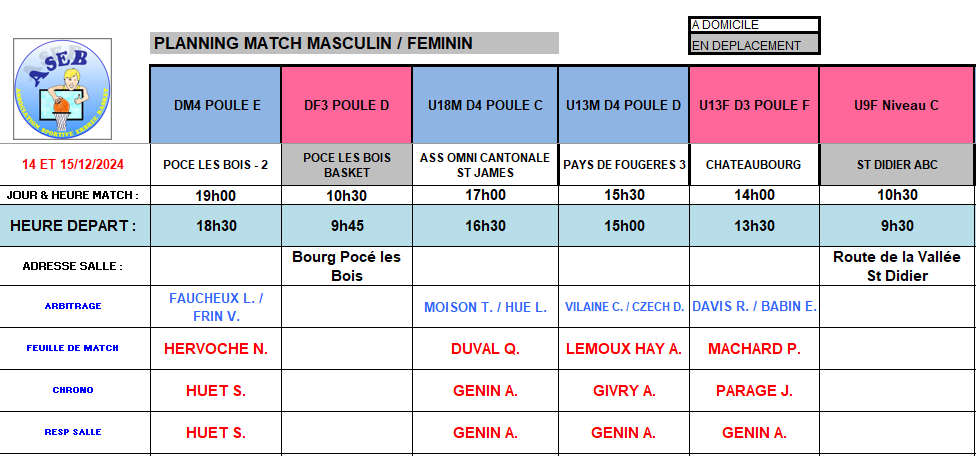Image resolution: width=976 pixels, height=456 pixels.
Task: Select the 19h00 match time cell
Action: click(x=216, y=196)
